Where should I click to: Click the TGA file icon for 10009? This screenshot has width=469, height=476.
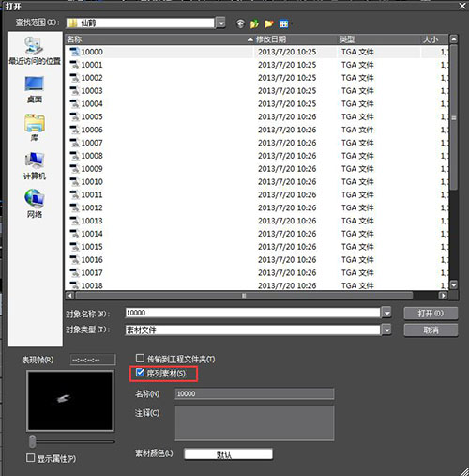coord(74,169)
